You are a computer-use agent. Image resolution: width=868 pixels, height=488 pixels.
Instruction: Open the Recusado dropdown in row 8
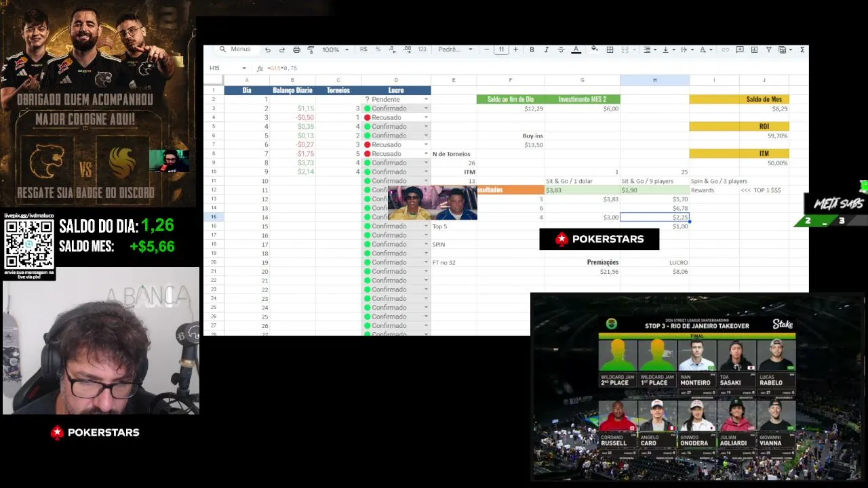click(x=427, y=154)
